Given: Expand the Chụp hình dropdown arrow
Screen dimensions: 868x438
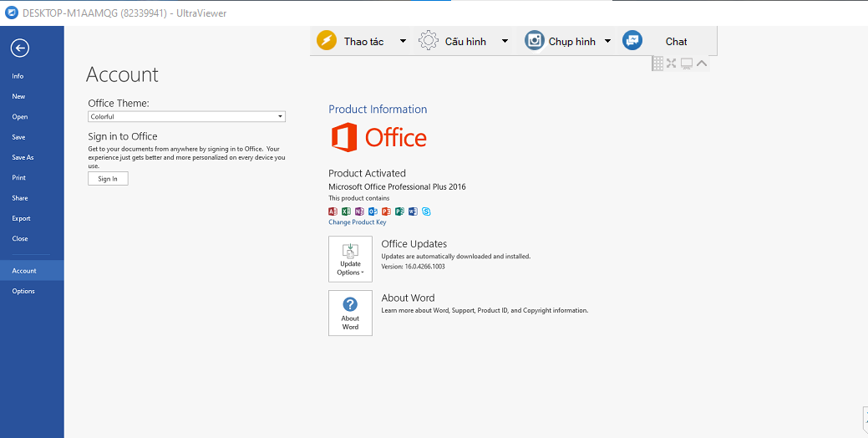Looking at the screenshot, I should 607,41.
